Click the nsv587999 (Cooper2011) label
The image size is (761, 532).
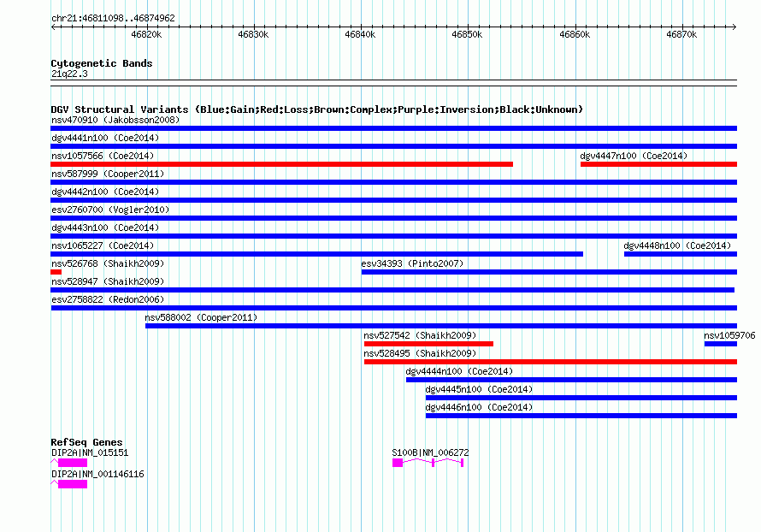point(108,174)
